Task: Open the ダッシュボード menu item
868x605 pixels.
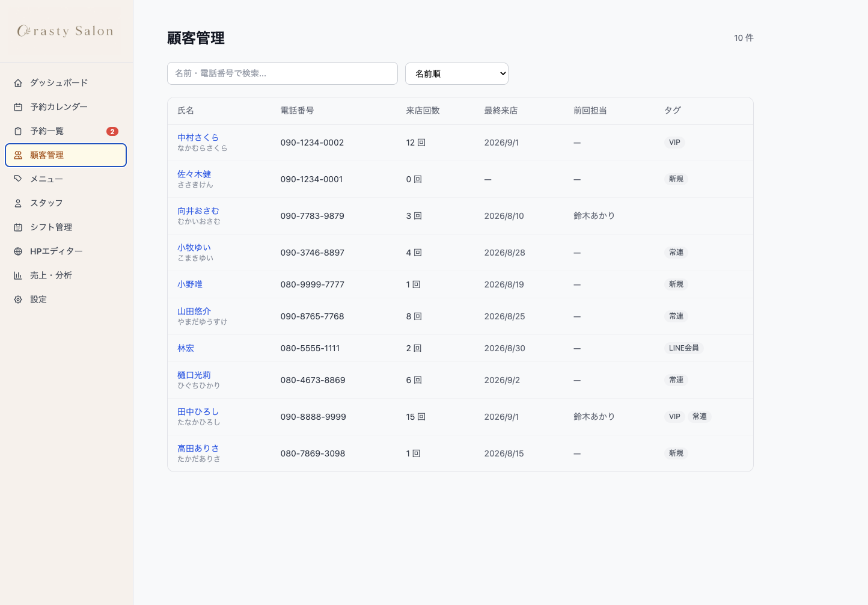Action: [x=66, y=83]
